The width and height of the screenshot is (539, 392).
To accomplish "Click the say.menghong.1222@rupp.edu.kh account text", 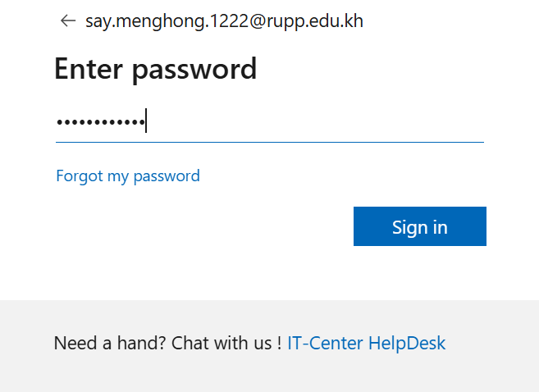I will click(x=224, y=21).
